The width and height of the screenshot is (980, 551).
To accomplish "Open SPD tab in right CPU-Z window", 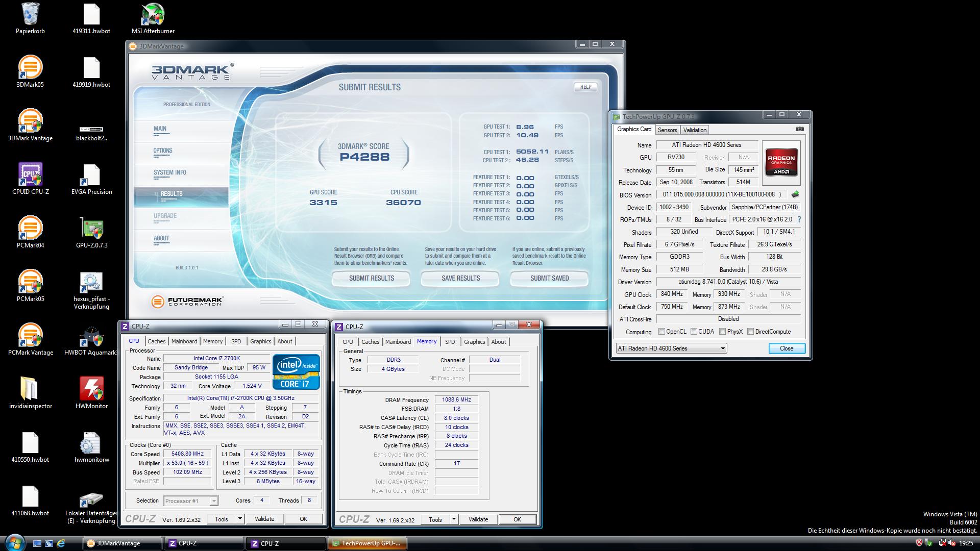I will coord(450,342).
